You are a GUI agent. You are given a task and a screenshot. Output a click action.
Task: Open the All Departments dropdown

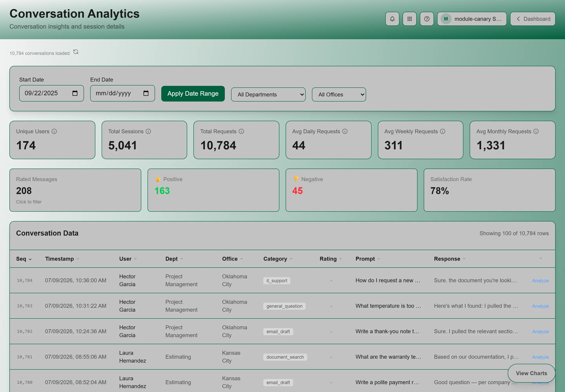[x=268, y=94]
